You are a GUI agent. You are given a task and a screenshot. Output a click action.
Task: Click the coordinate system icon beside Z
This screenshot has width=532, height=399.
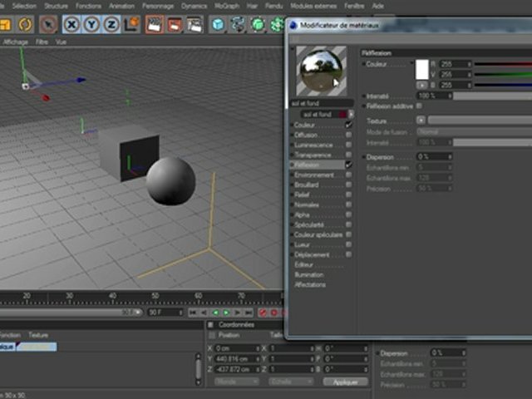click(x=131, y=24)
